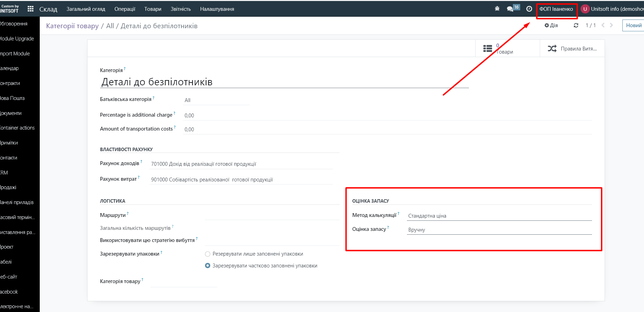The height and width of the screenshot is (312, 644).
Task: Click the category name input field
Action: tap(284, 82)
